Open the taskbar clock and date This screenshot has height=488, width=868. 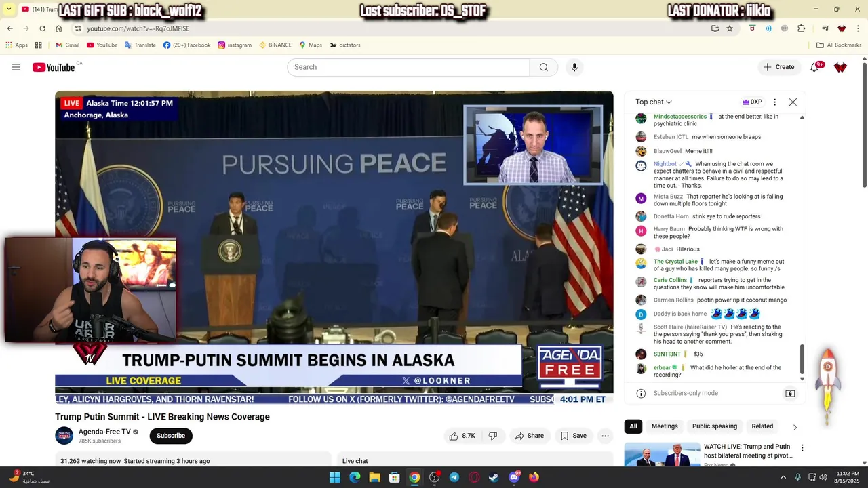(848, 477)
